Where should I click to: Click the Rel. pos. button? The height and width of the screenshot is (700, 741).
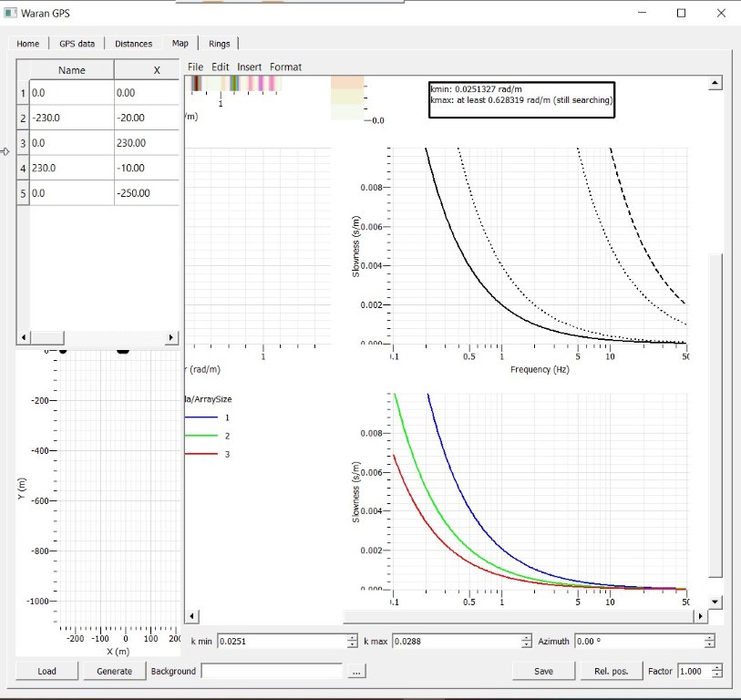[612, 671]
